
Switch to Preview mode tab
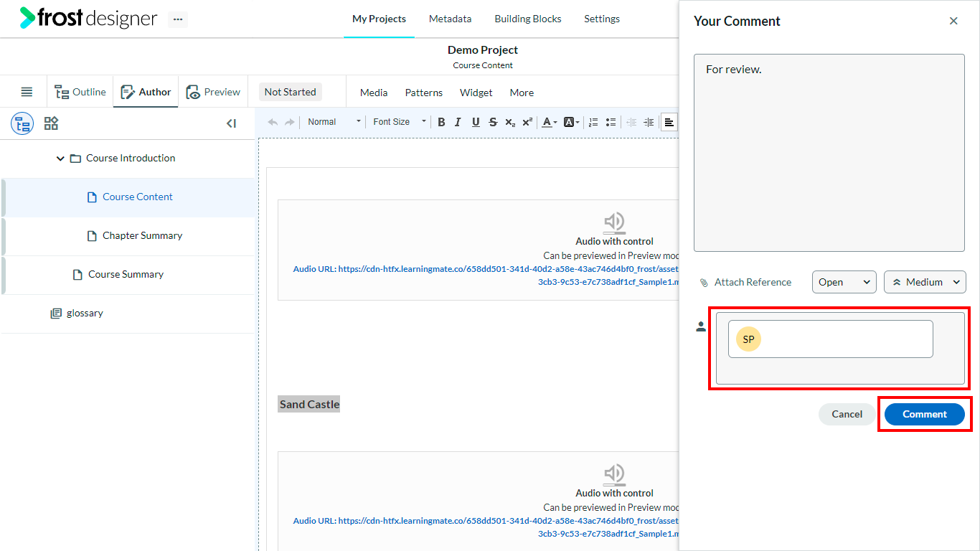click(x=213, y=92)
